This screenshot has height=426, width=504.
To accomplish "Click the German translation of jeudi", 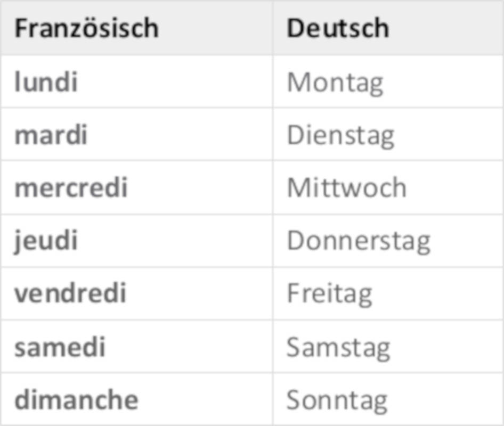I will click(x=359, y=240).
